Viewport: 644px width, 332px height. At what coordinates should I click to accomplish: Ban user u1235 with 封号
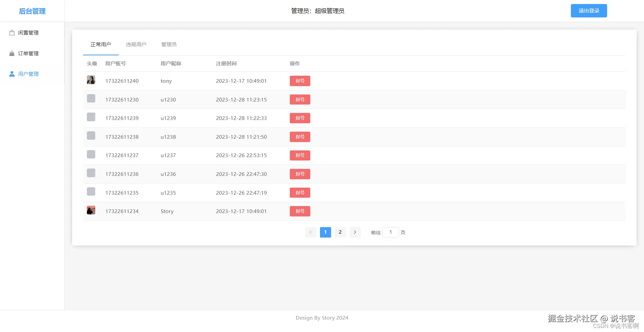point(300,193)
